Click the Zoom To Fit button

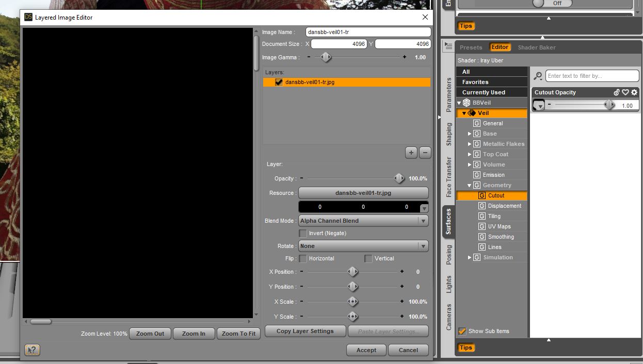tap(238, 334)
